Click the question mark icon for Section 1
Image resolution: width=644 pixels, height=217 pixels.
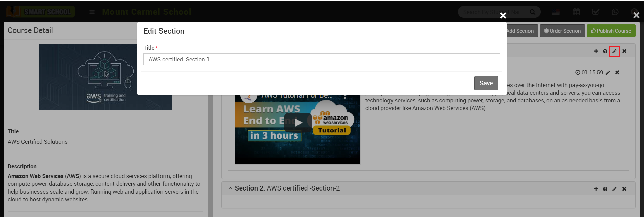[605, 51]
